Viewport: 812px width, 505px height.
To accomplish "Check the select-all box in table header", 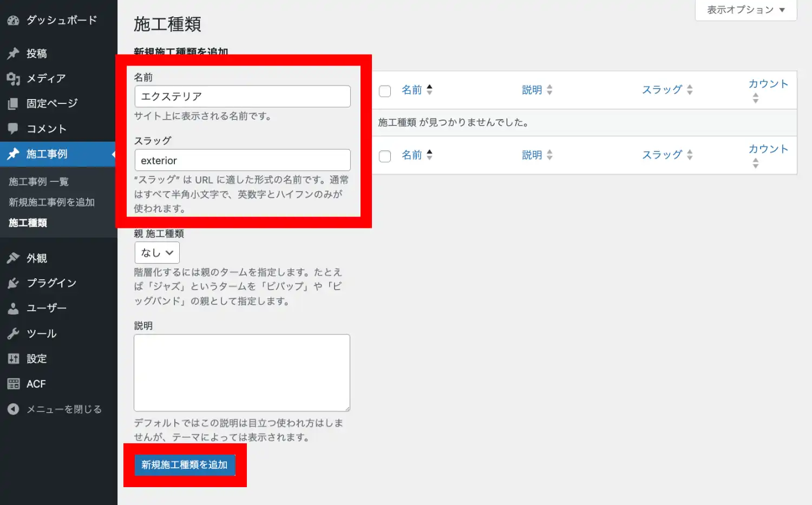I will (385, 91).
